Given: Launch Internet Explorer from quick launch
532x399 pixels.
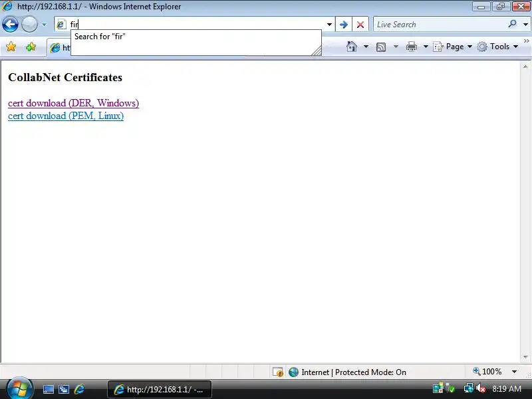Looking at the screenshot, I should pyautogui.click(x=79, y=389).
